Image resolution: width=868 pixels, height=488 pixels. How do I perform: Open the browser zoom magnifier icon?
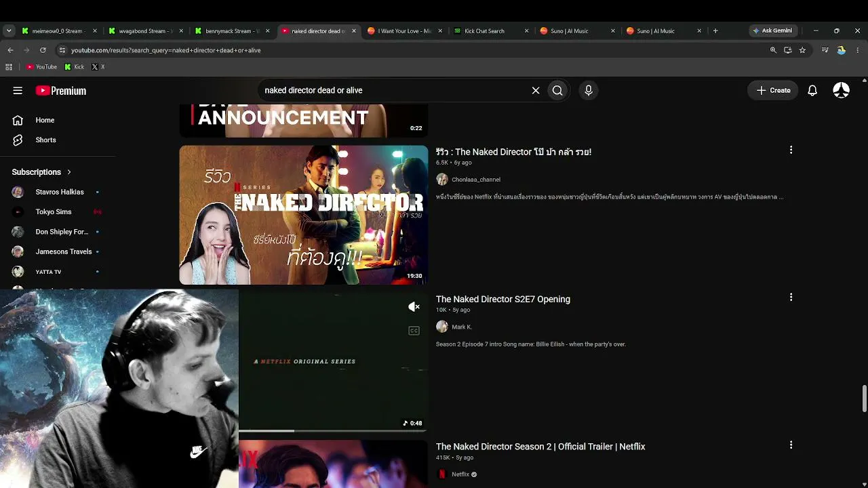tap(773, 50)
